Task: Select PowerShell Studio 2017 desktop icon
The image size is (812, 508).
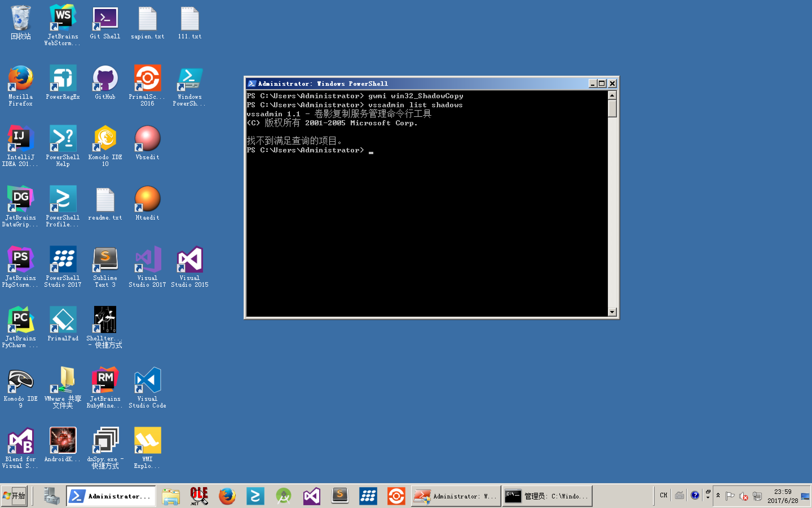Action: point(63,267)
